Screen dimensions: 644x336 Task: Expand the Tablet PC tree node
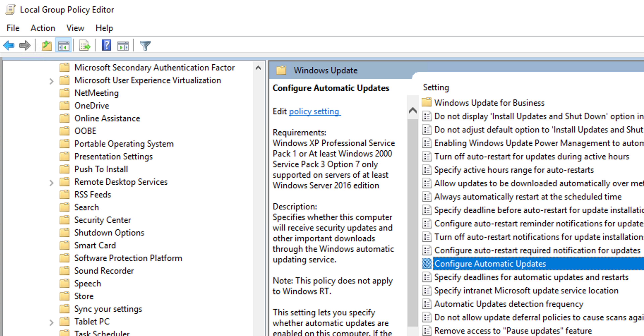(51, 322)
